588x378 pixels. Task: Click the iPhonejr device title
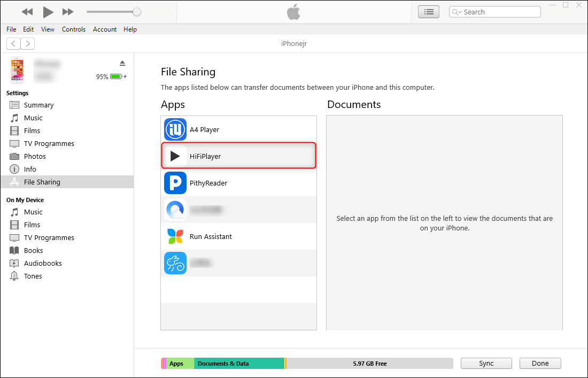click(294, 43)
